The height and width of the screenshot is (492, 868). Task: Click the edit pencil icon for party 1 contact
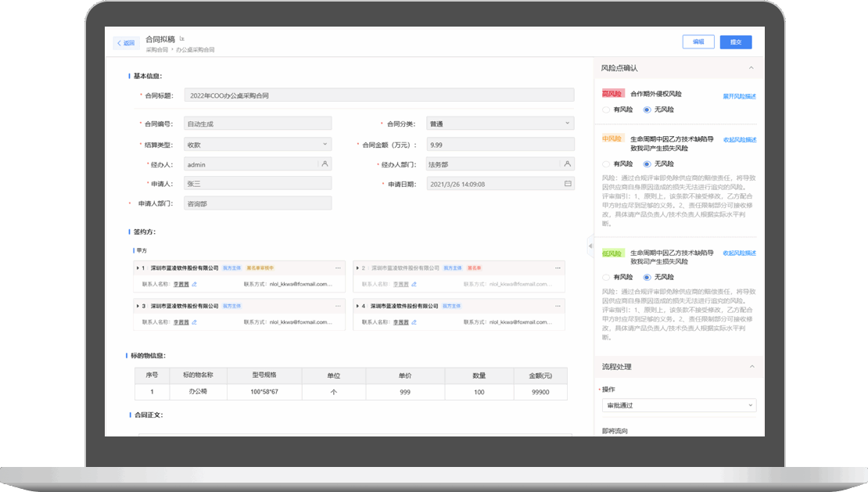pyautogui.click(x=195, y=284)
